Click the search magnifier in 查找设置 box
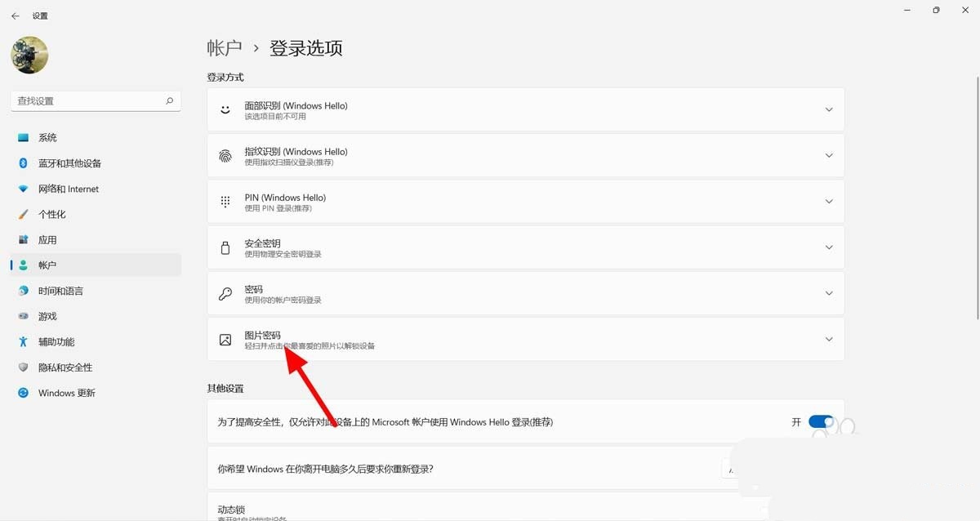The width and height of the screenshot is (980, 521). [168, 100]
